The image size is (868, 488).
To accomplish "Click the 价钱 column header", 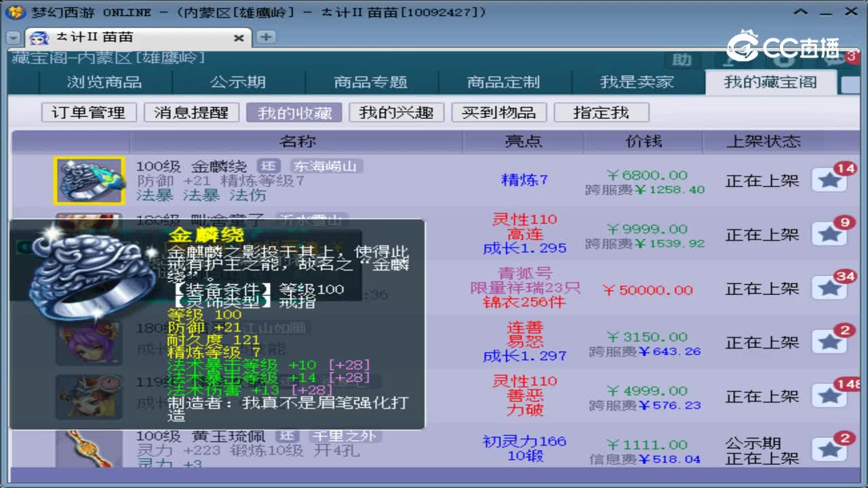I will [643, 141].
